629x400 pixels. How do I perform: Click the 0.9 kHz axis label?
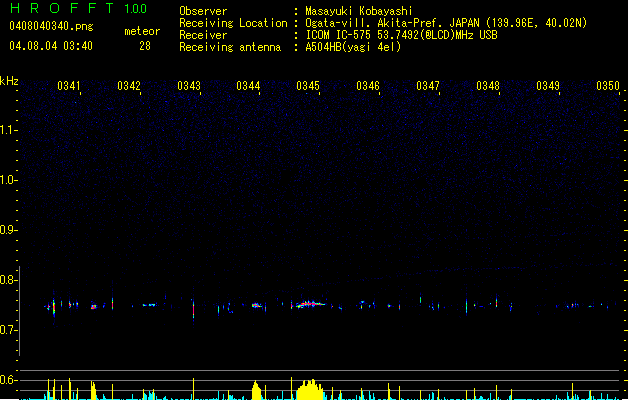coord(8,230)
